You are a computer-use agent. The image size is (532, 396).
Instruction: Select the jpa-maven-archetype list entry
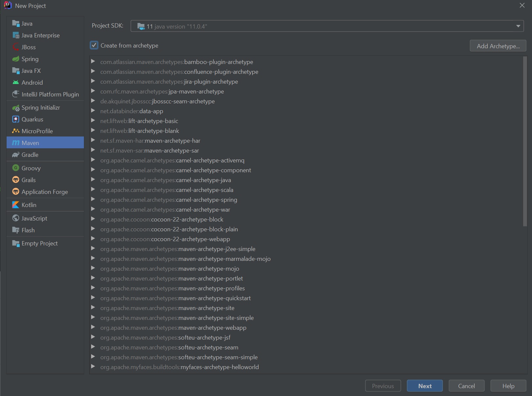pyautogui.click(x=196, y=92)
